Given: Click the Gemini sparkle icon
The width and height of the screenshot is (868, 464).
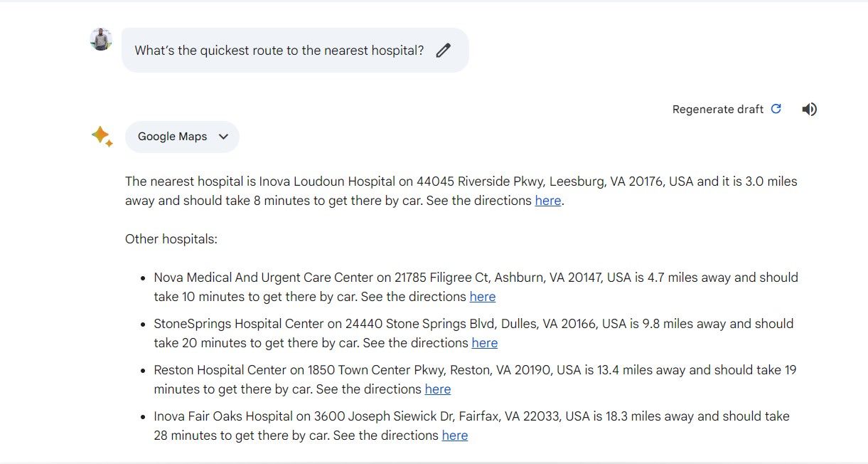Looking at the screenshot, I should click(102, 136).
